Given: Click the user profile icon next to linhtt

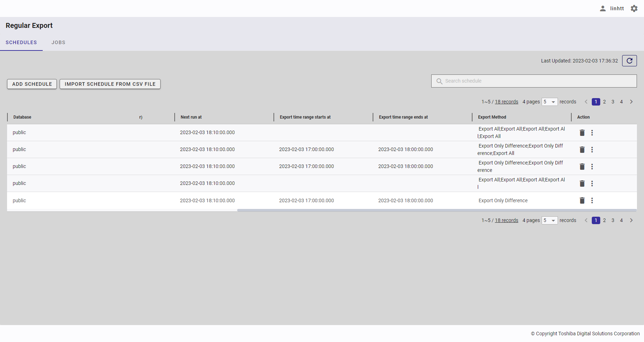Looking at the screenshot, I should coord(603,8).
